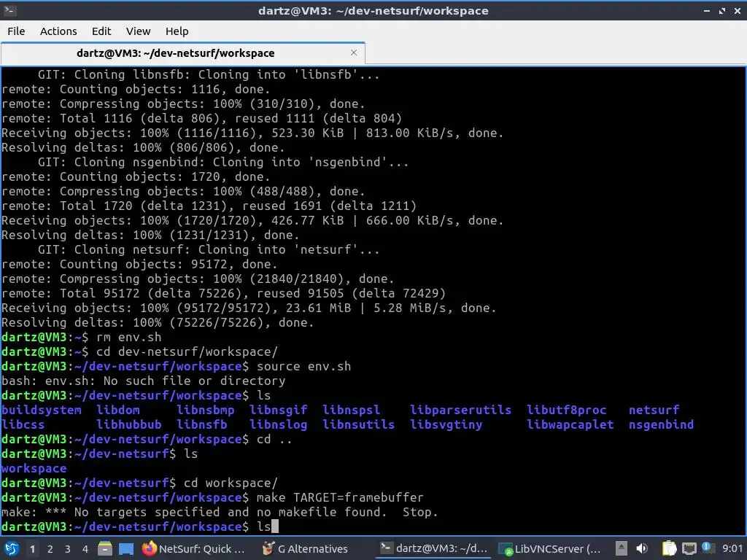Image resolution: width=747 pixels, height=560 pixels.
Task: Click the current prompt line with 'ls'
Action: (139, 526)
